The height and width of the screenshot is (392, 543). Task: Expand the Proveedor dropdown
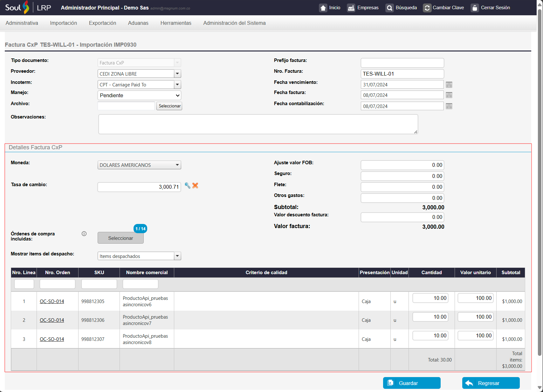177,74
